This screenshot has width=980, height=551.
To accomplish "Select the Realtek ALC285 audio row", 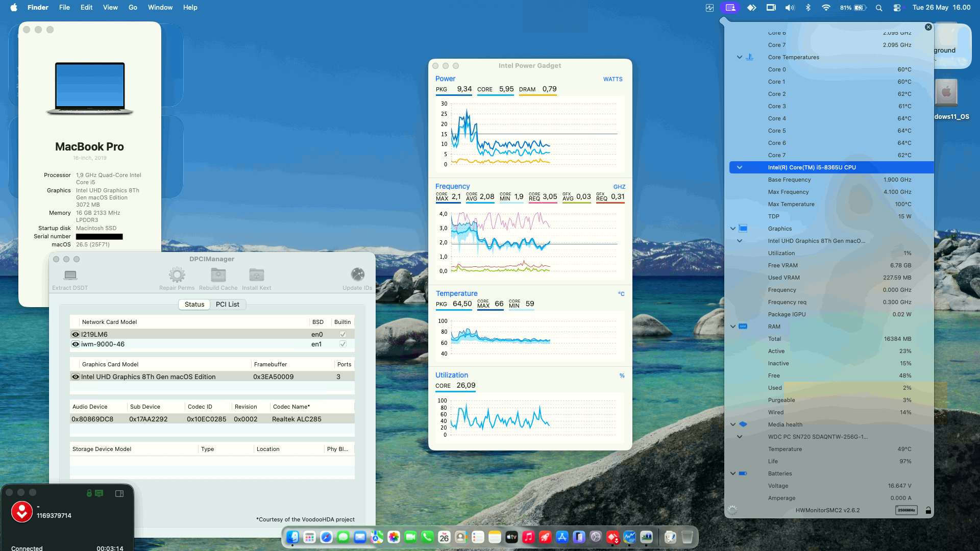I will point(212,419).
